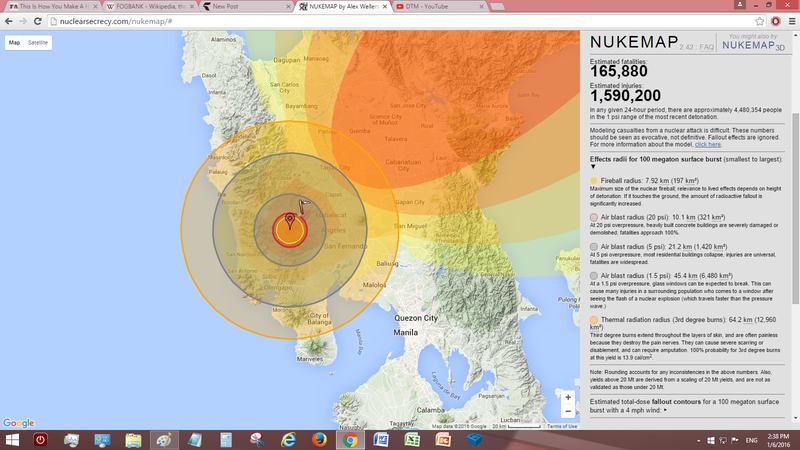
Task: Click the estimated injuries figure 1,590,200
Action: pyautogui.click(x=626, y=95)
